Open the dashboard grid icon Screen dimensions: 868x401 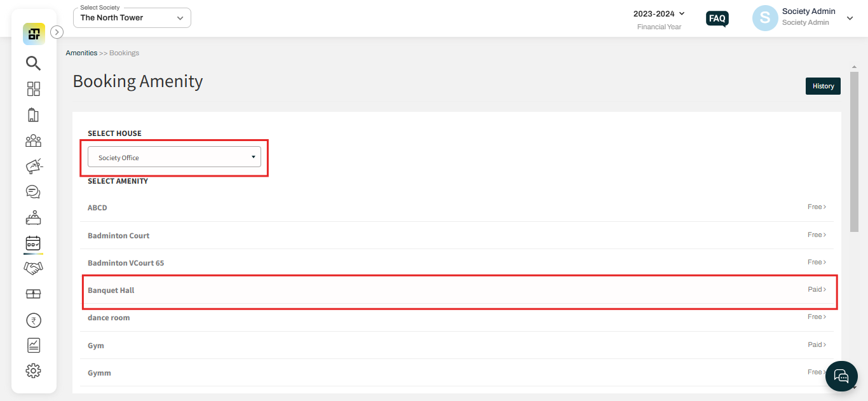pyautogui.click(x=33, y=89)
